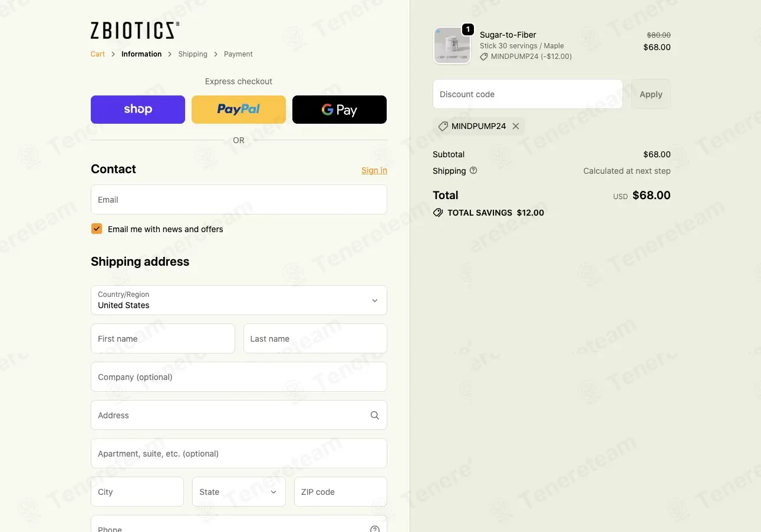
Task: Click the Sugar-to-Fiber product thumbnail
Action: (452, 45)
